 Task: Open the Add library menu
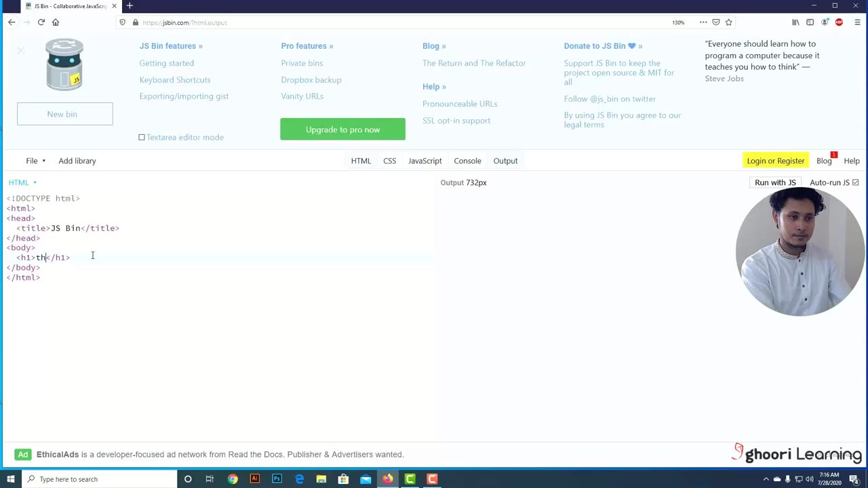[77, 161]
